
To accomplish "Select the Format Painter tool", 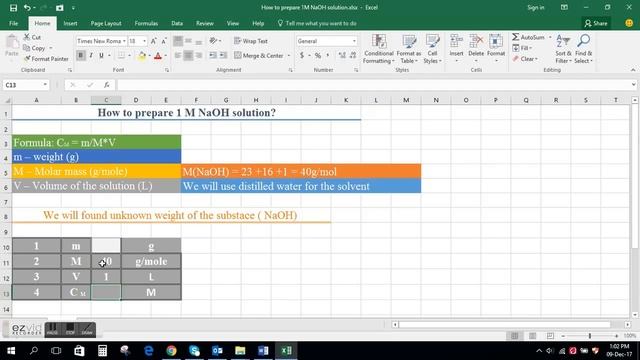I will click(46, 59).
